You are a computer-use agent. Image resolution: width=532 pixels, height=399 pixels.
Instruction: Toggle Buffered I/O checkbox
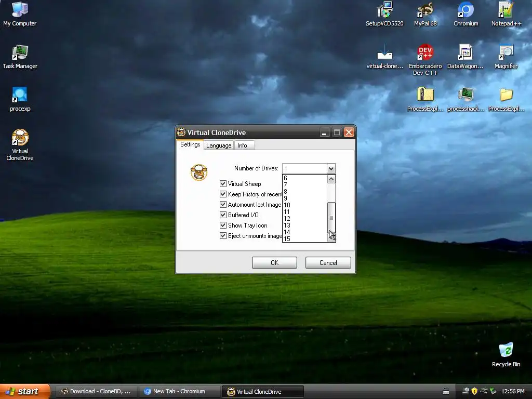tap(223, 215)
